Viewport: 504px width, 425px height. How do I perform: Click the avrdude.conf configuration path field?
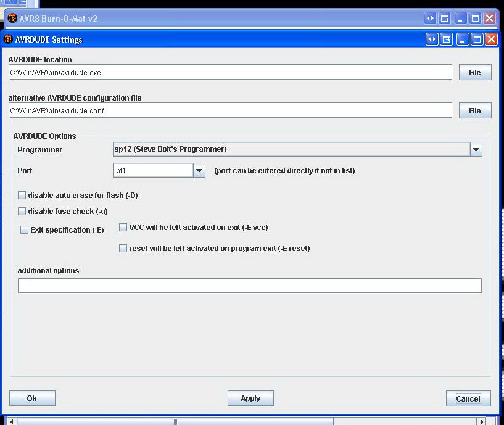pos(230,110)
